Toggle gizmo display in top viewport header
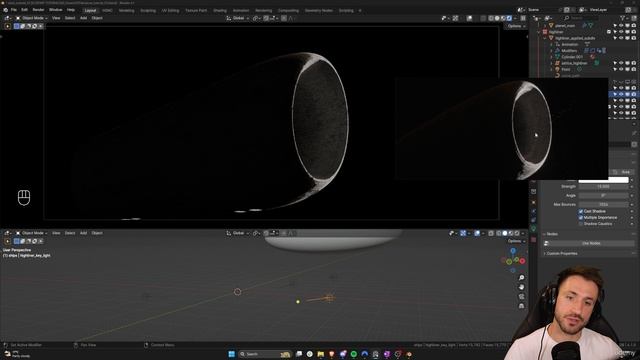640x360 pixels. (x=456, y=18)
